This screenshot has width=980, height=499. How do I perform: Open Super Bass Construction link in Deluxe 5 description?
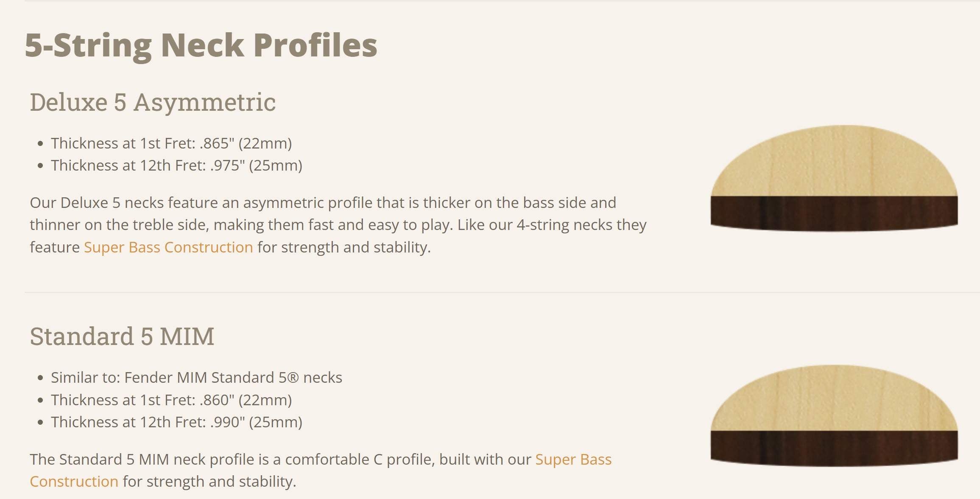click(x=168, y=247)
